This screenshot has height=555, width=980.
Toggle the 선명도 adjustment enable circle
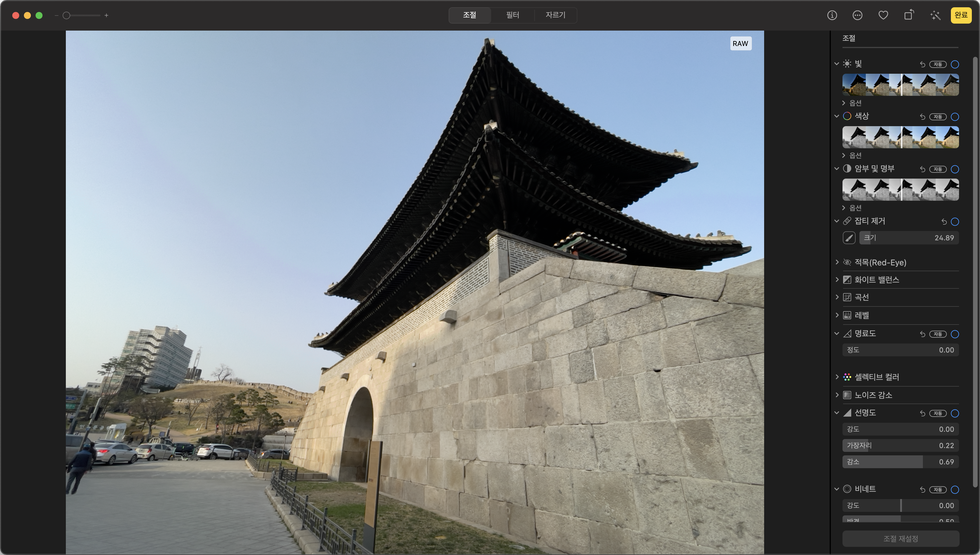(955, 413)
